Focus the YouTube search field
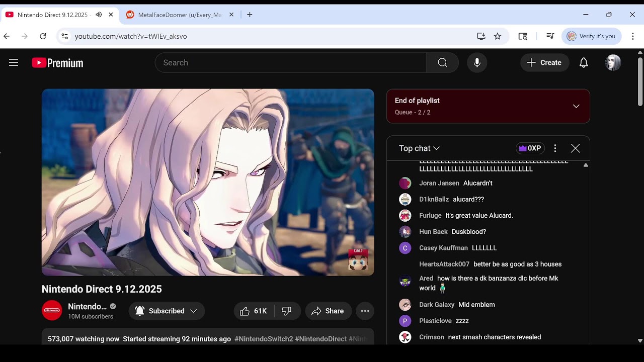The height and width of the screenshot is (362, 644). [291, 63]
